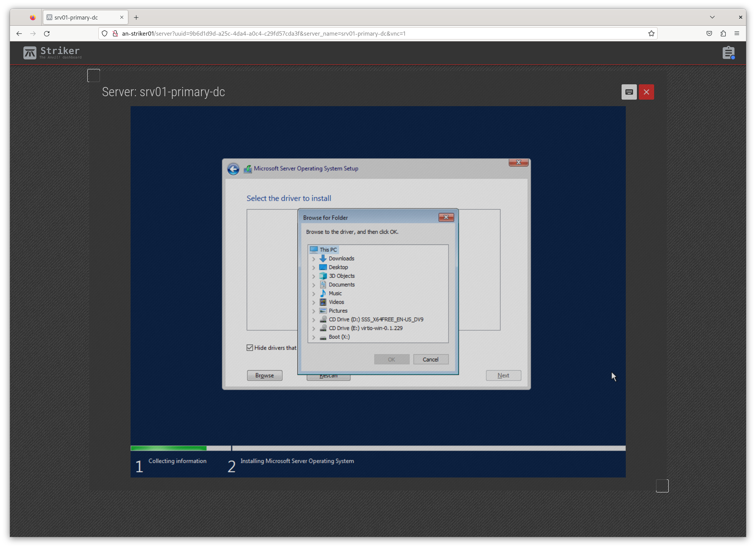Click the Videos film icon
This screenshot has height=548, width=756.
(323, 302)
